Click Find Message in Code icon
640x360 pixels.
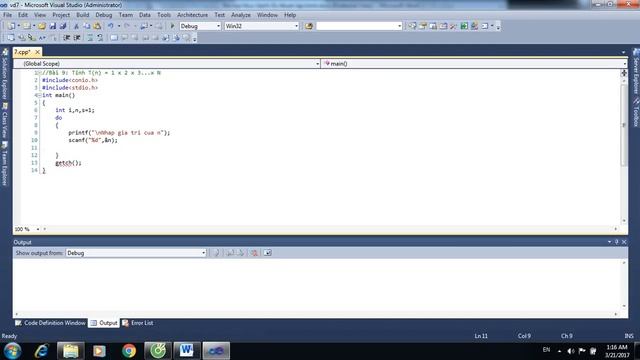click(x=216, y=253)
